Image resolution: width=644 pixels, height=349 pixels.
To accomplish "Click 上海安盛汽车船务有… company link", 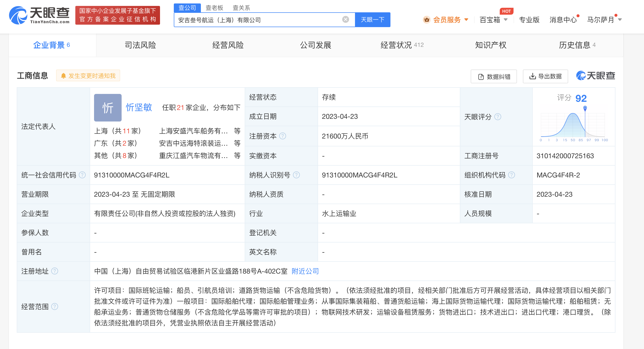I will click(x=193, y=131).
